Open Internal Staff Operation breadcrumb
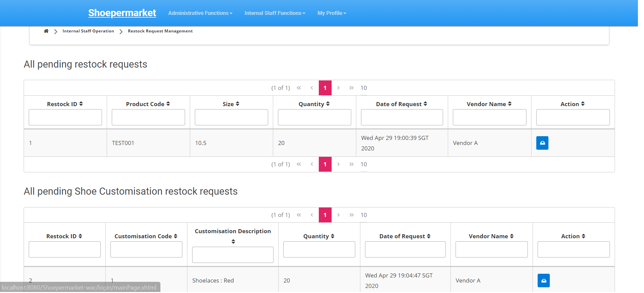The width and height of the screenshot is (644, 293). coord(88,31)
